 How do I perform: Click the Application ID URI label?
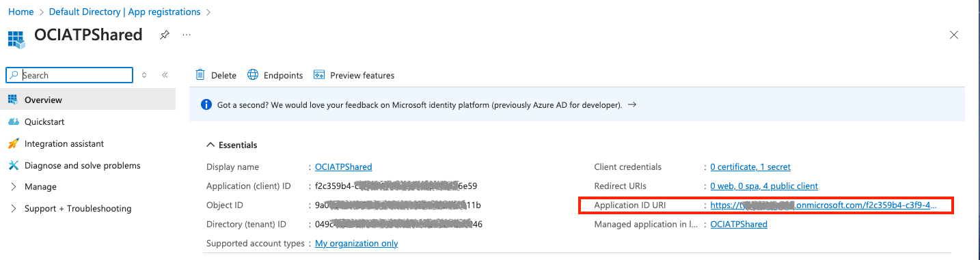[x=630, y=205]
